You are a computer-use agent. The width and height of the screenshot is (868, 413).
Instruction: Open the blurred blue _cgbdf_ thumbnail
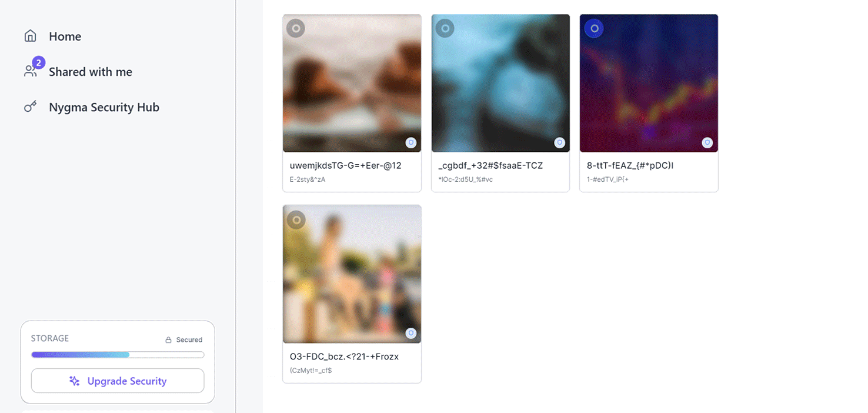500,83
